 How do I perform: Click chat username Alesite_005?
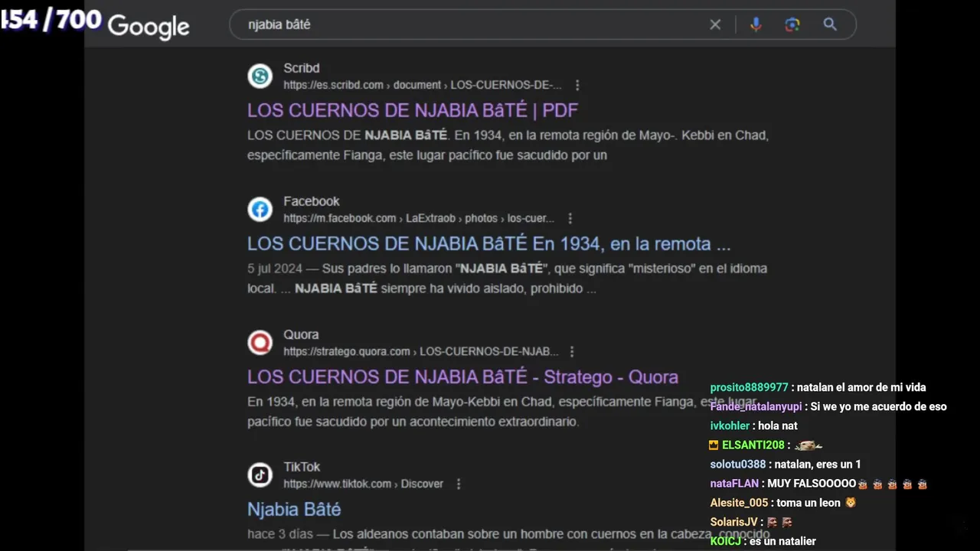tap(739, 503)
